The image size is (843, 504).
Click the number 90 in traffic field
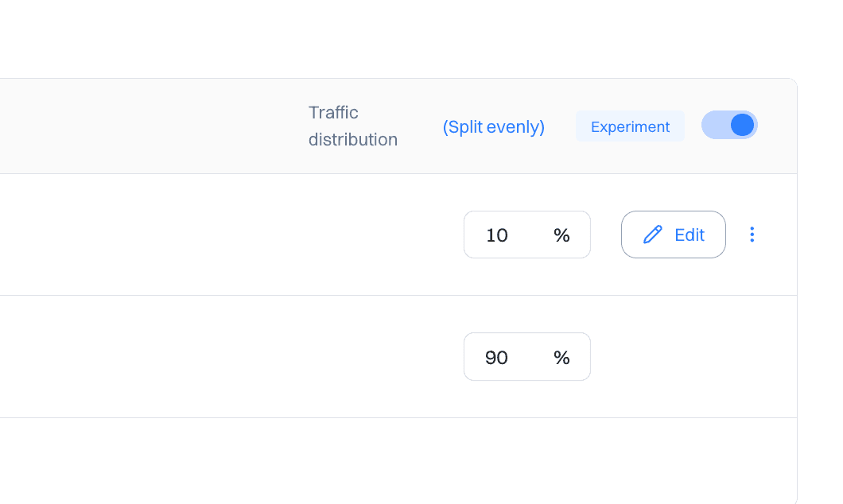(496, 358)
